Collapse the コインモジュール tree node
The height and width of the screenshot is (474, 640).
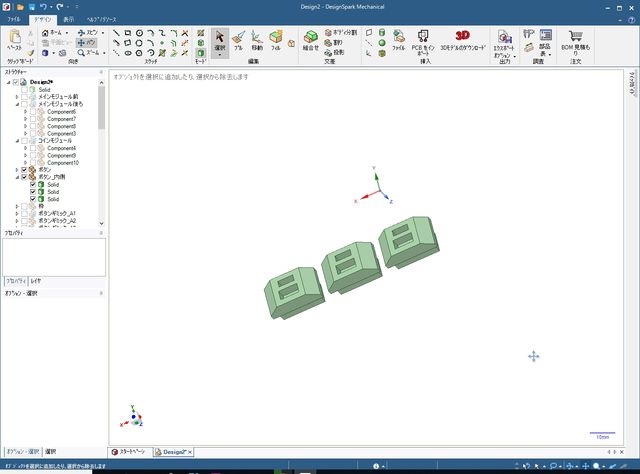(x=17, y=140)
